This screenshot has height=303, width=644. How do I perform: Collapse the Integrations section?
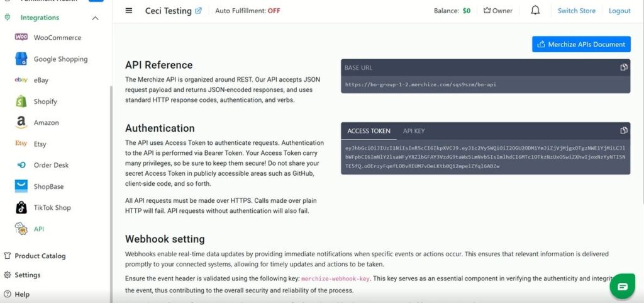(95, 18)
